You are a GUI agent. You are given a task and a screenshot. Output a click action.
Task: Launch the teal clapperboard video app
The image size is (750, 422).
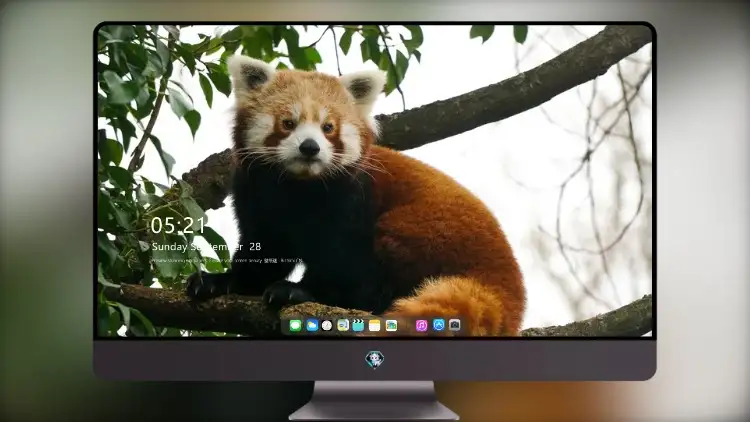(358, 326)
